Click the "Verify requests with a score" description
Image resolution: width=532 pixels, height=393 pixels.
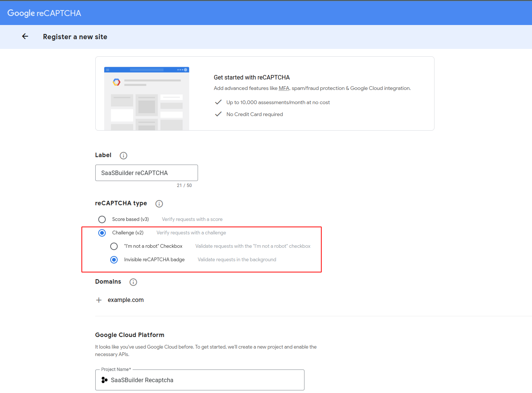pos(192,219)
